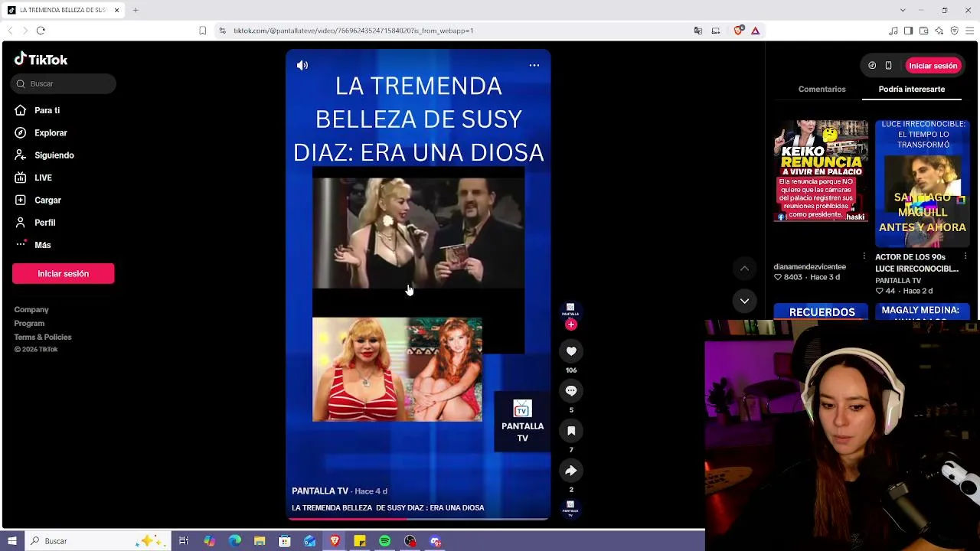This screenshot has height=551, width=980.
Task: Open the page translate icon in address bar
Action: [x=698, y=31]
